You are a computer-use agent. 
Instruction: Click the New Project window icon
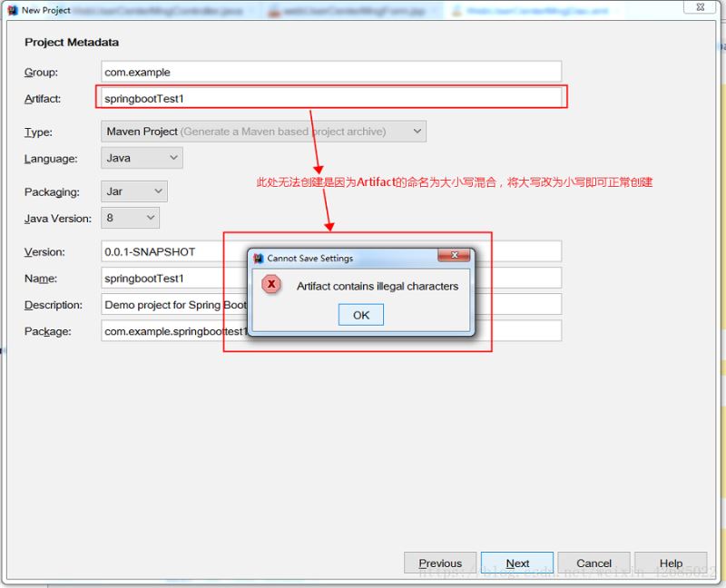coord(12,10)
